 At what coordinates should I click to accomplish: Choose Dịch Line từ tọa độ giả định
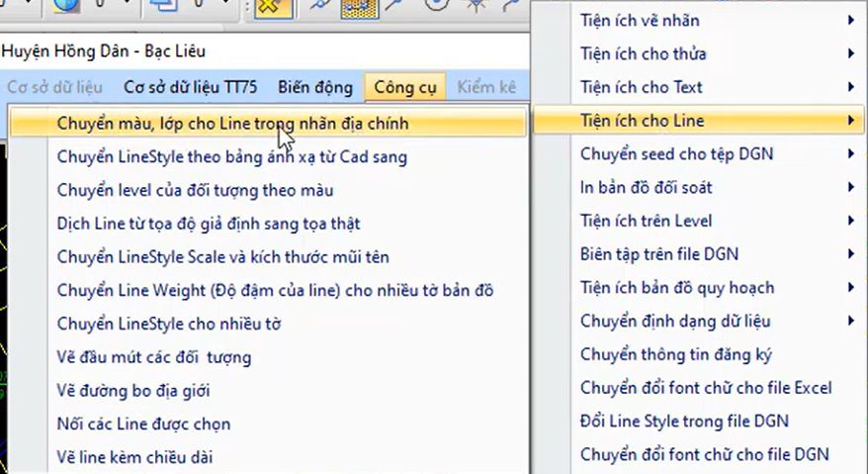(268, 224)
